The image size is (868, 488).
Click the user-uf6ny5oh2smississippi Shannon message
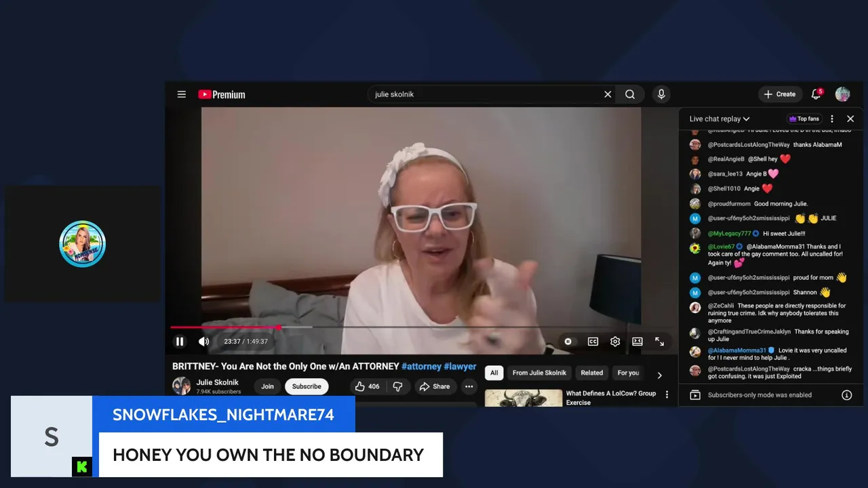point(771,293)
